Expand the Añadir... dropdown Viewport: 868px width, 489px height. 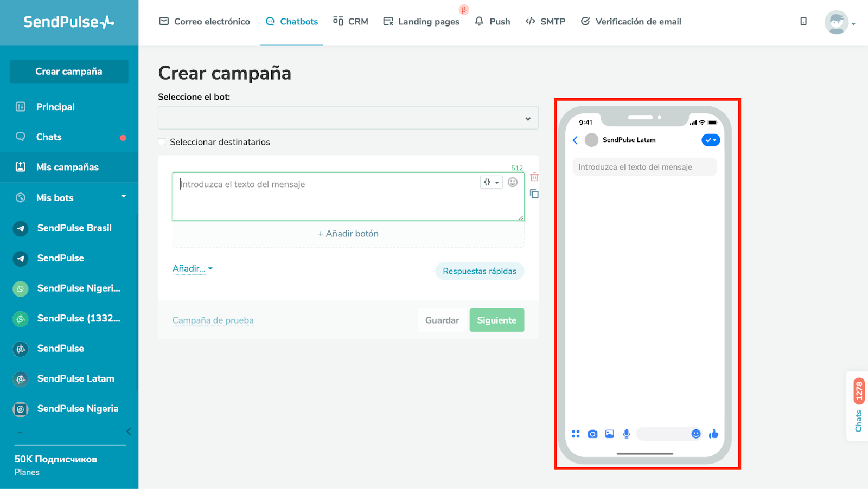(x=192, y=269)
